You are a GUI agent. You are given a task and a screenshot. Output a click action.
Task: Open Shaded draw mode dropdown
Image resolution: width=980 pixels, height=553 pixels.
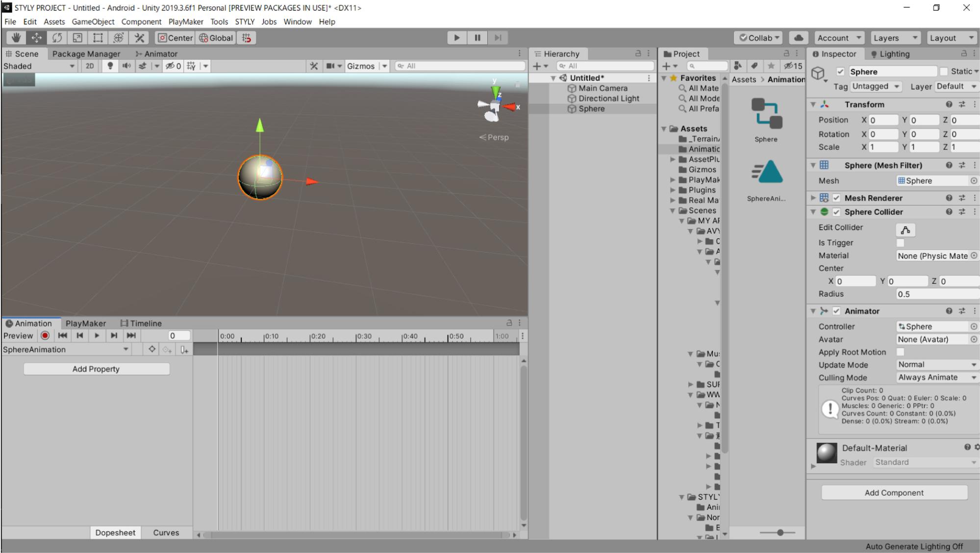click(39, 66)
